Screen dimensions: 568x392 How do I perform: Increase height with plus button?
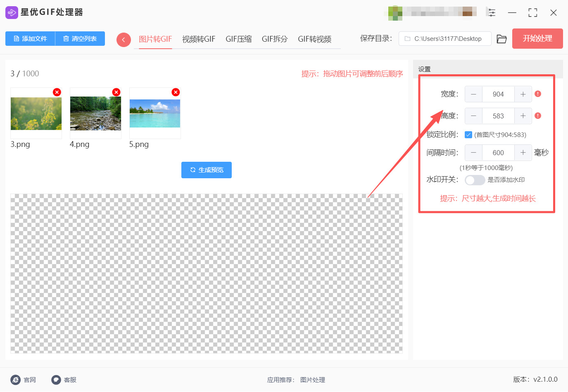523,116
